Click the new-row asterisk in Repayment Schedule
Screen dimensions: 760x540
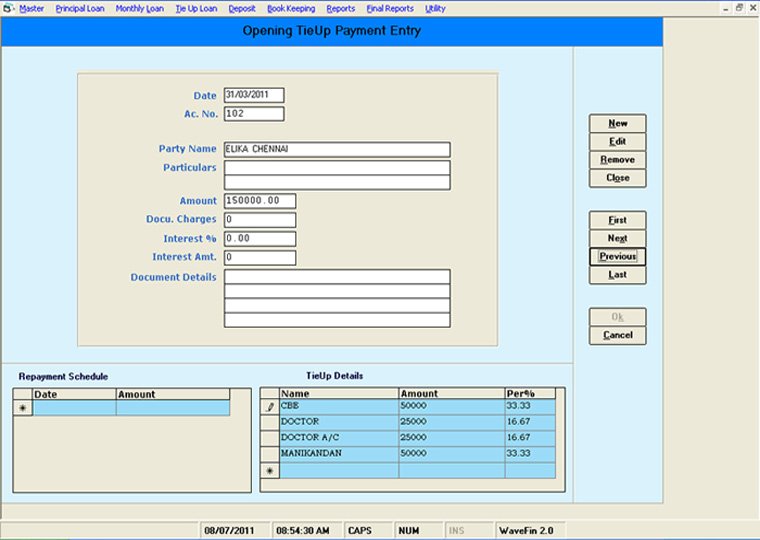point(22,408)
